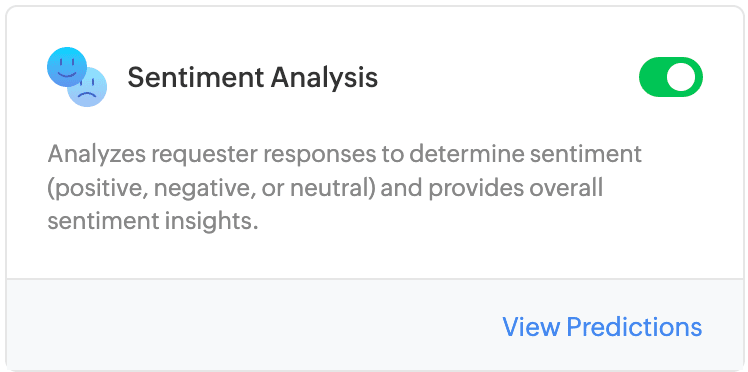The image size is (748, 372).
Task: Select the Sentiment Analysis title text
Action: pyautogui.click(x=252, y=77)
